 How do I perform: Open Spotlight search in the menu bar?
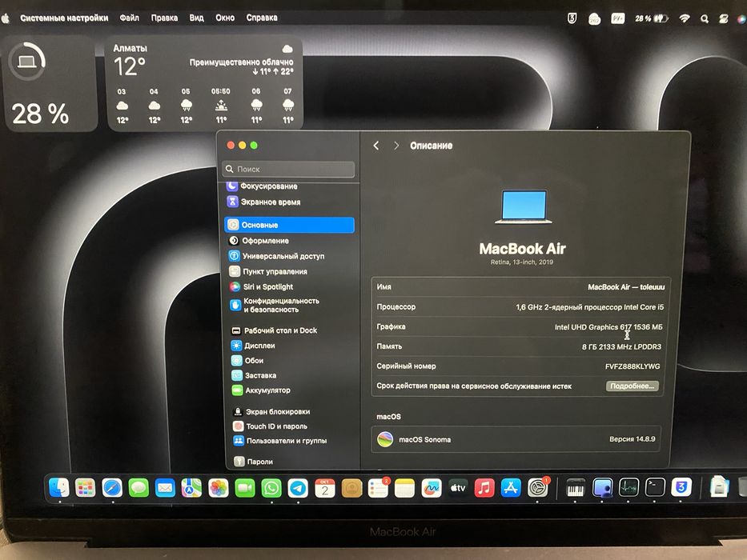pos(705,19)
